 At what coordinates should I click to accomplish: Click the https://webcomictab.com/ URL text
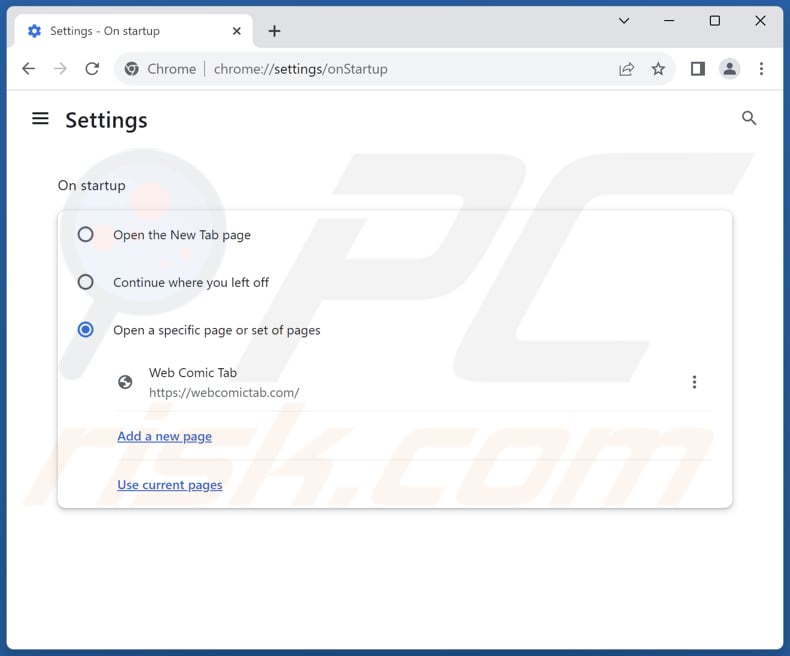224,392
